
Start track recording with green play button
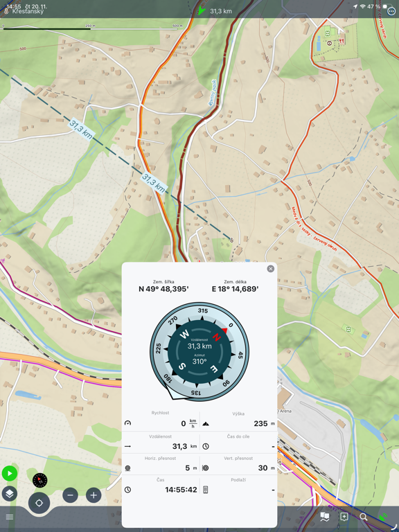tap(10, 473)
